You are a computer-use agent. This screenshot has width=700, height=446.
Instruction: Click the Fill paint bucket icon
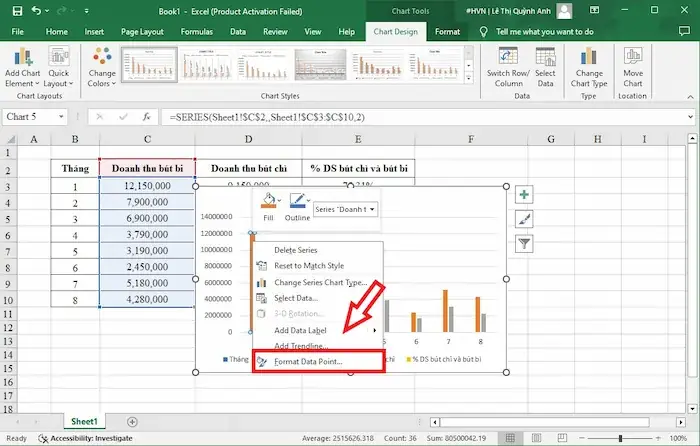point(268,201)
